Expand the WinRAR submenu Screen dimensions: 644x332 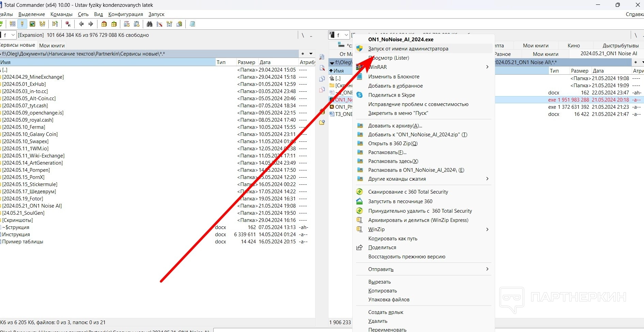coord(487,67)
